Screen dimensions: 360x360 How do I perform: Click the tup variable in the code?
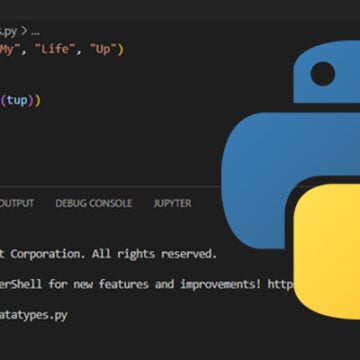[17, 100]
